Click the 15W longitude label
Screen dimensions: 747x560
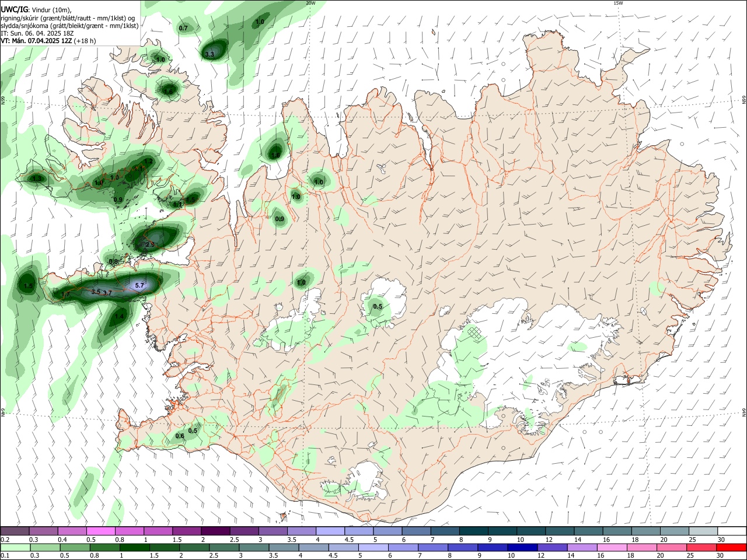[618, 3]
